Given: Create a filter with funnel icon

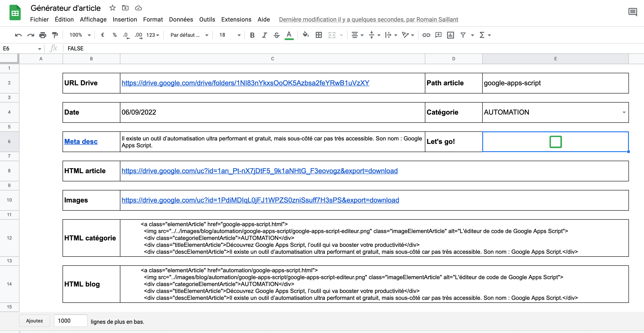Looking at the screenshot, I should (x=463, y=35).
